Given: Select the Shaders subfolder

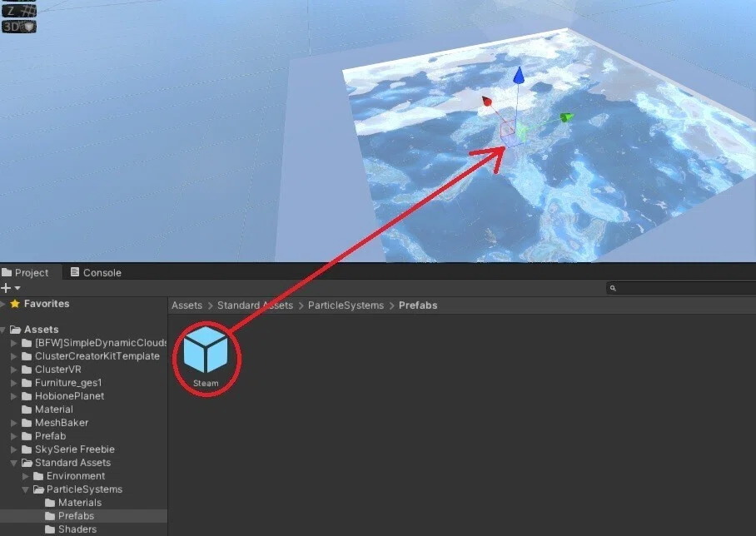Looking at the screenshot, I should 71,529.
